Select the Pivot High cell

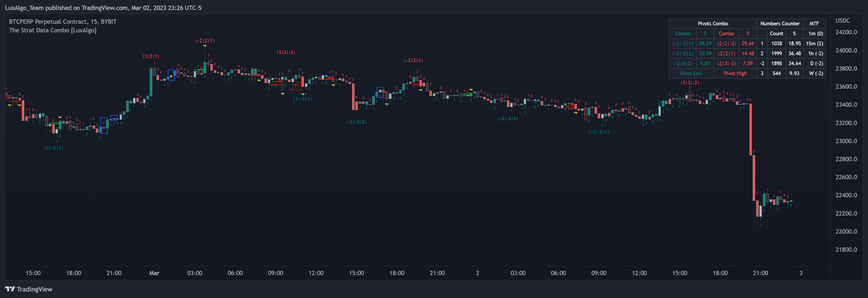click(735, 74)
